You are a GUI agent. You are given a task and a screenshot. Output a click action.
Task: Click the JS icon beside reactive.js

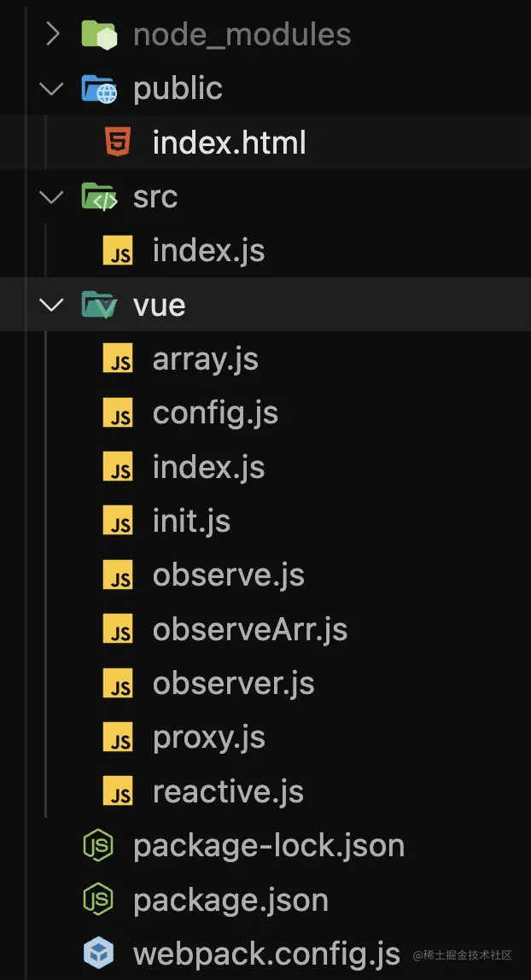pyautogui.click(x=118, y=791)
